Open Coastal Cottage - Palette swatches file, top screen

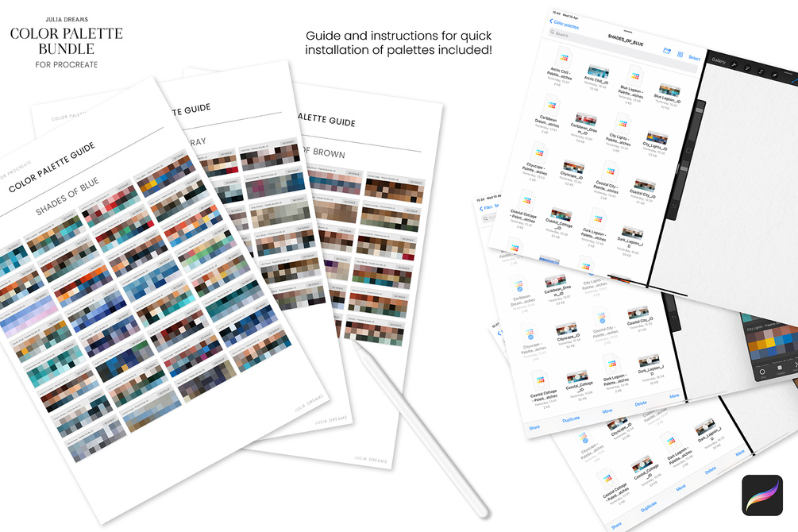click(526, 200)
